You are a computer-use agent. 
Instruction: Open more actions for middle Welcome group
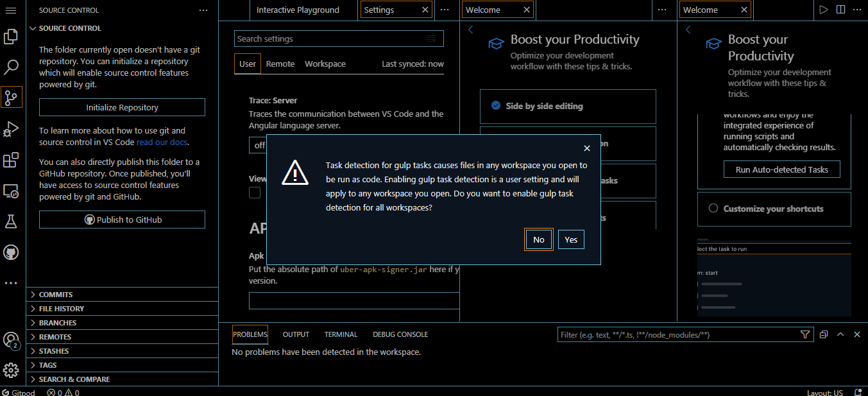[x=662, y=10]
